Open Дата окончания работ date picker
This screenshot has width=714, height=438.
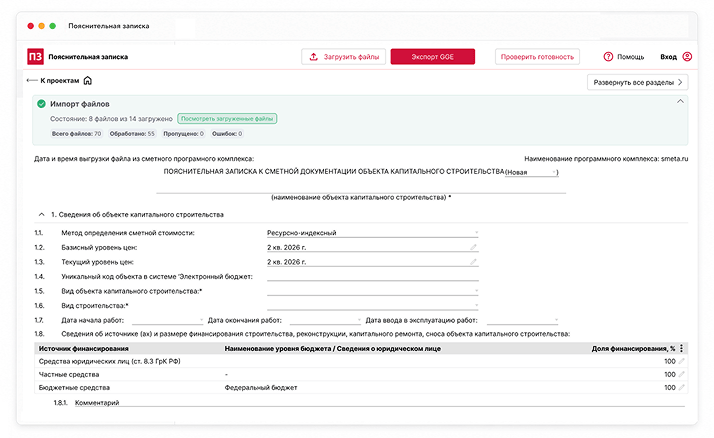pyautogui.click(x=325, y=320)
